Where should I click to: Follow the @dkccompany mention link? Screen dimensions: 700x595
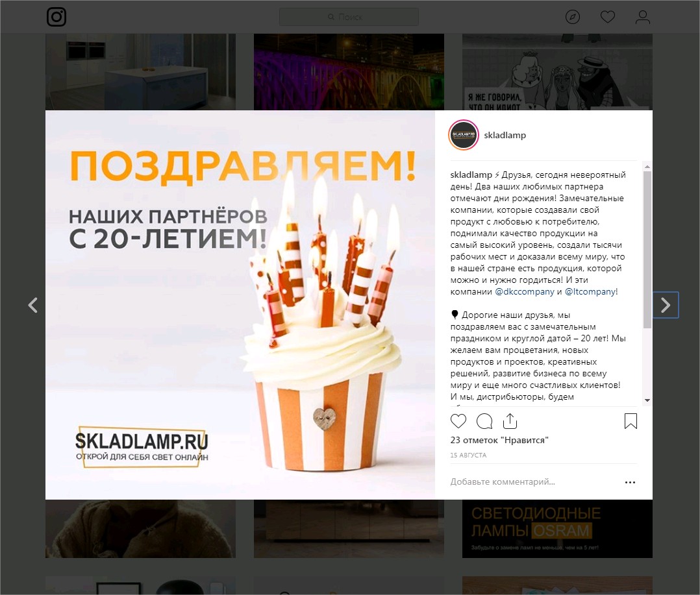tap(525, 292)
